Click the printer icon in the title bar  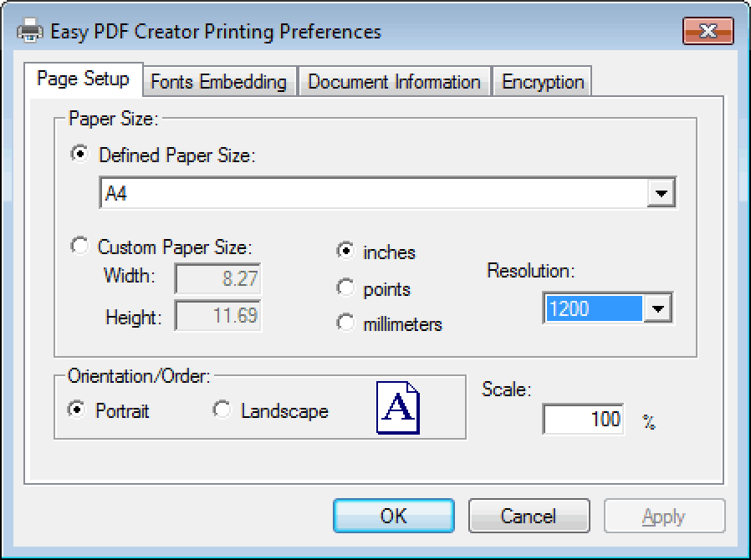(x=30, y=31)
